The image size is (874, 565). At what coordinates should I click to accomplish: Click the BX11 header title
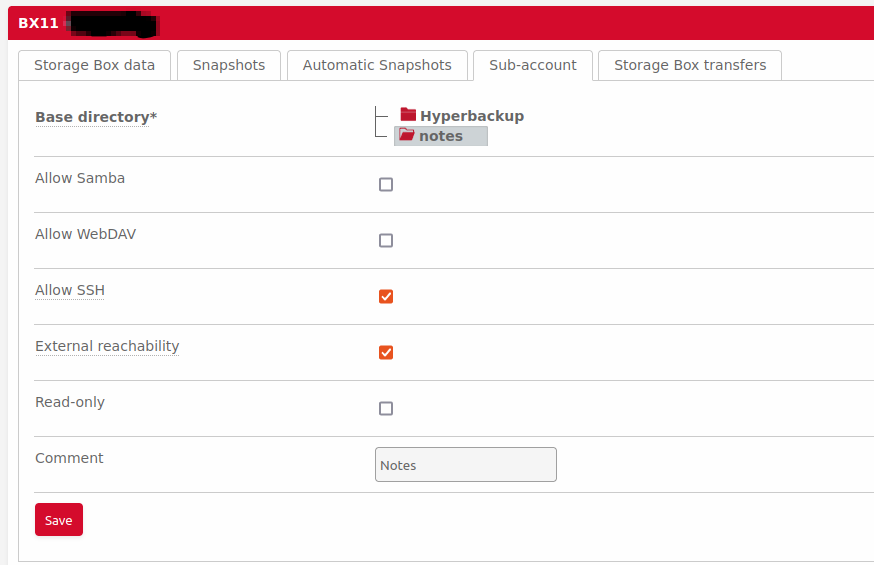(38, 23)
